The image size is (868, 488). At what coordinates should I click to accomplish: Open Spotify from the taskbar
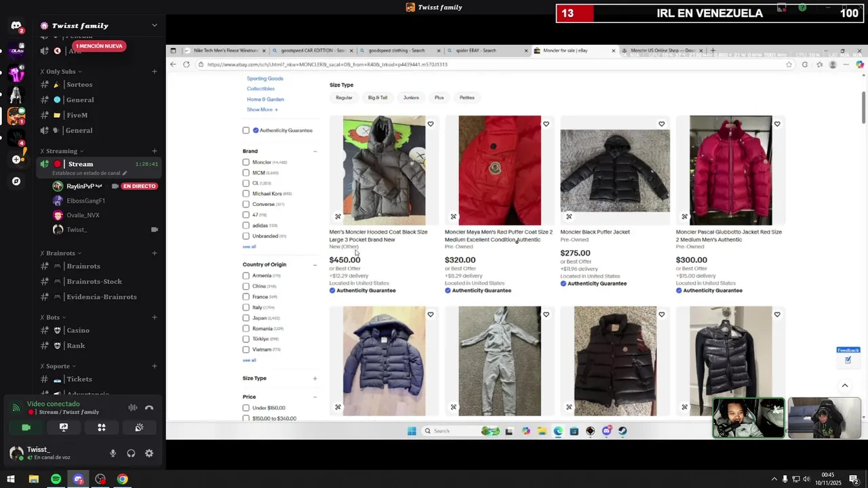pyautogui.click(x=56, y=479)
